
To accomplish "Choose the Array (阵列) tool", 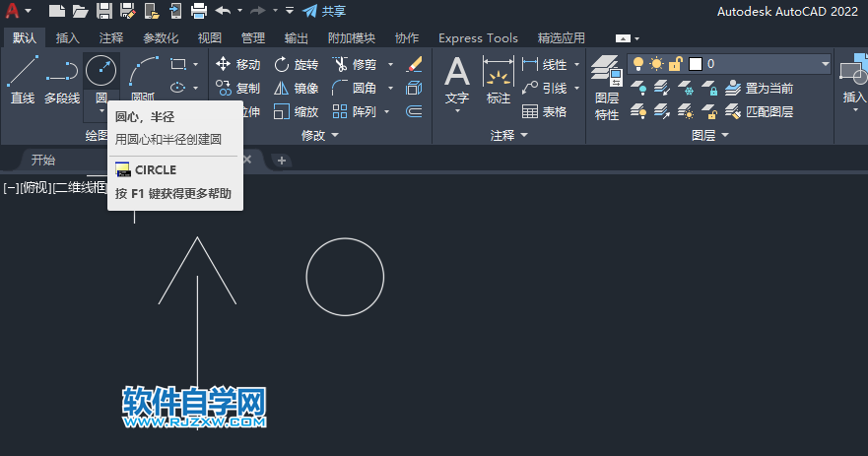I will (355, 112).
